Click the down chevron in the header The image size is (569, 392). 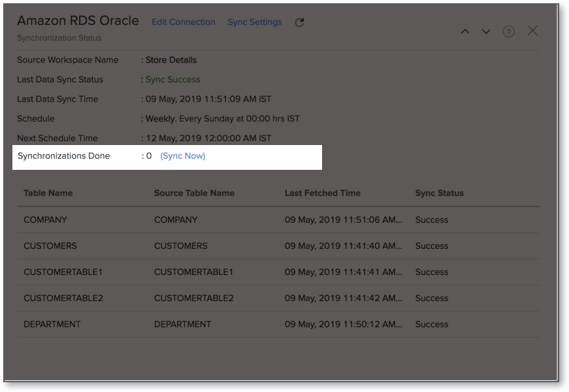pos(486,31)
